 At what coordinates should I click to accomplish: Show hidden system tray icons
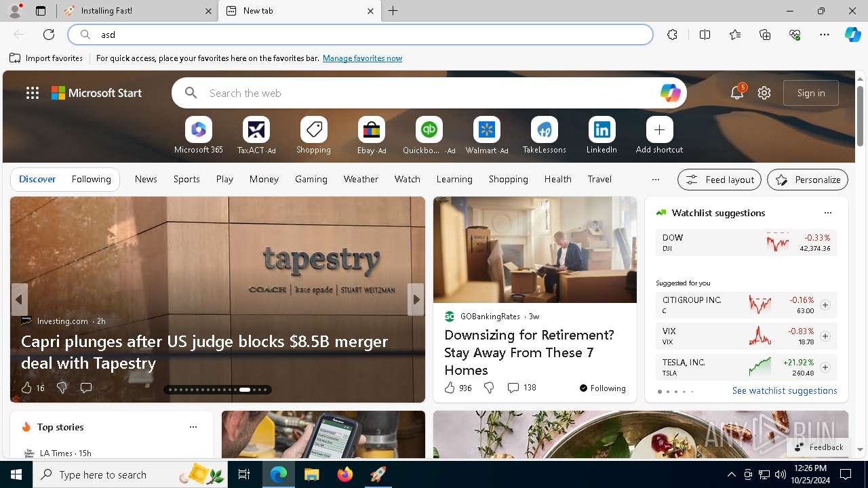[731, 474]
